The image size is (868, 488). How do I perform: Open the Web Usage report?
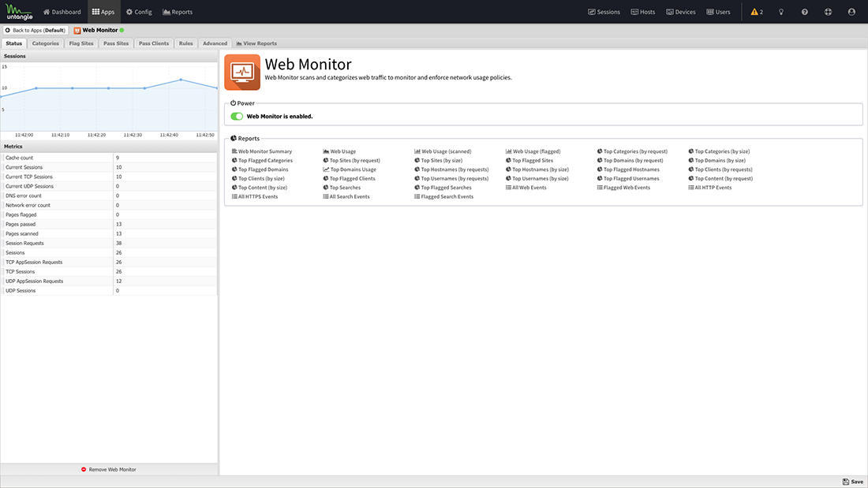point(339,151)
